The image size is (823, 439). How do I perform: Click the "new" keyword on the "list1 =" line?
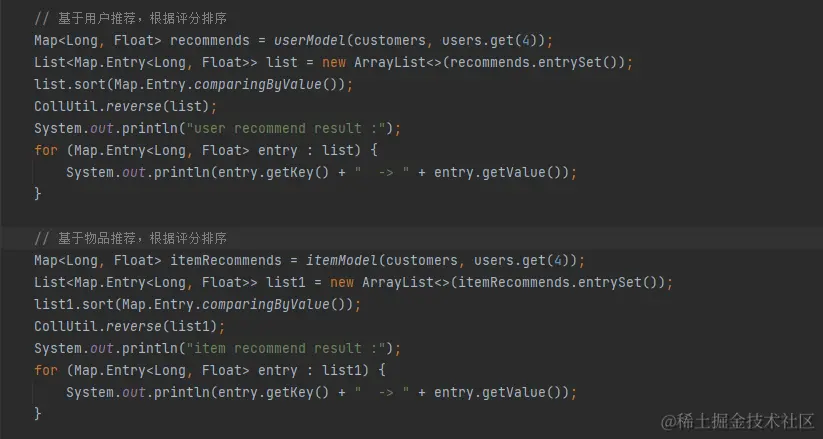(342, 283)
